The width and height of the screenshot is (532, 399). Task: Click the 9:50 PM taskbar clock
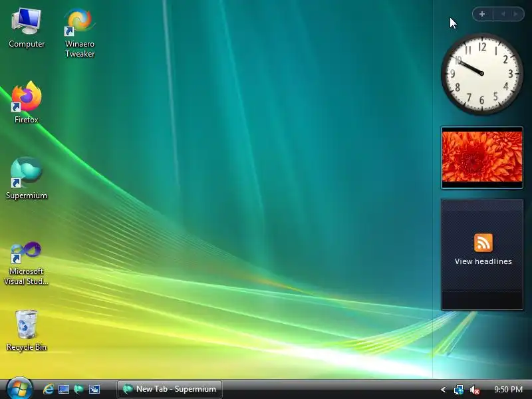[x=508, y=390]
